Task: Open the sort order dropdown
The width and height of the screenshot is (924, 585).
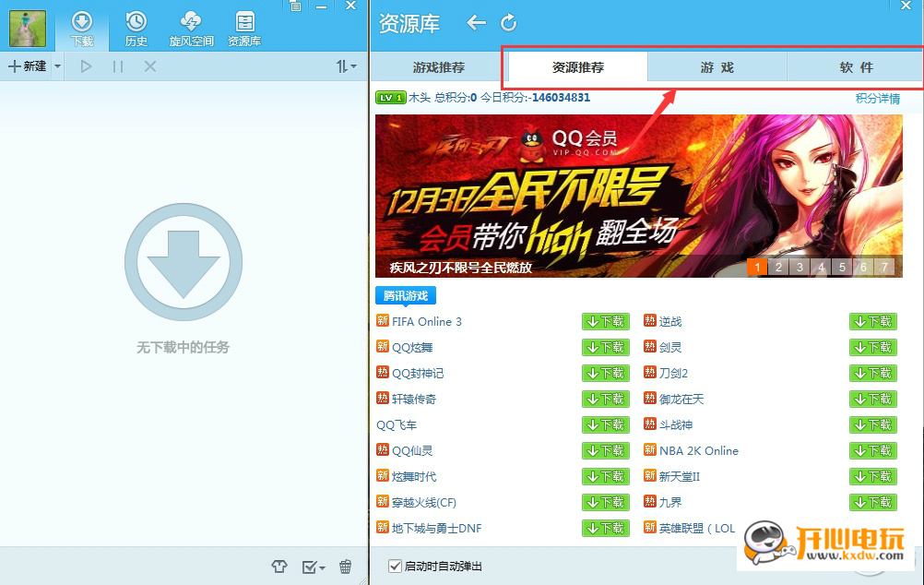Action: click(345, 66)
